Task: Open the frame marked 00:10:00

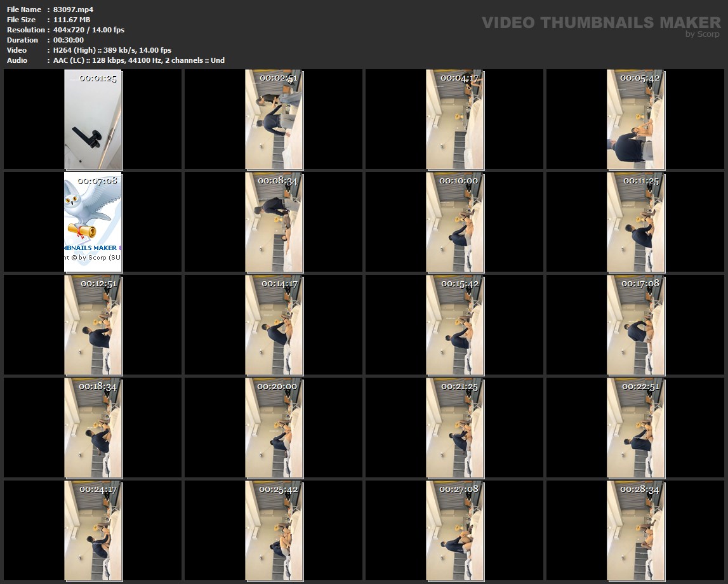Action: [x=455, y=222]
